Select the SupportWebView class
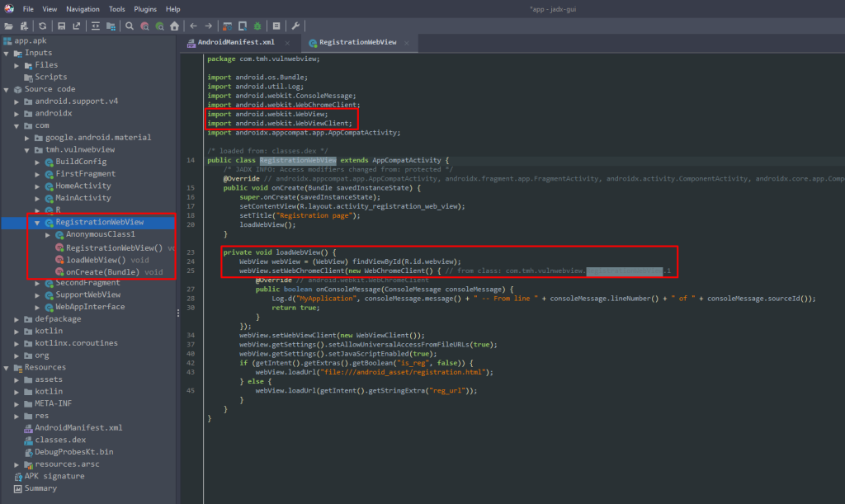Image resolution: width=845 pixels, height=504 pixels. (x=87, y=294)
